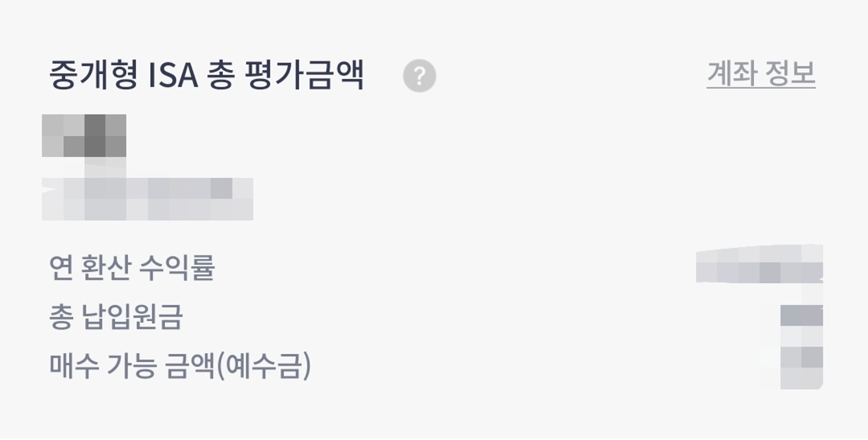Click the blurred 매수 가능 금액 value
Viewport: 868px width, 440px height.
tap(801, 368)
